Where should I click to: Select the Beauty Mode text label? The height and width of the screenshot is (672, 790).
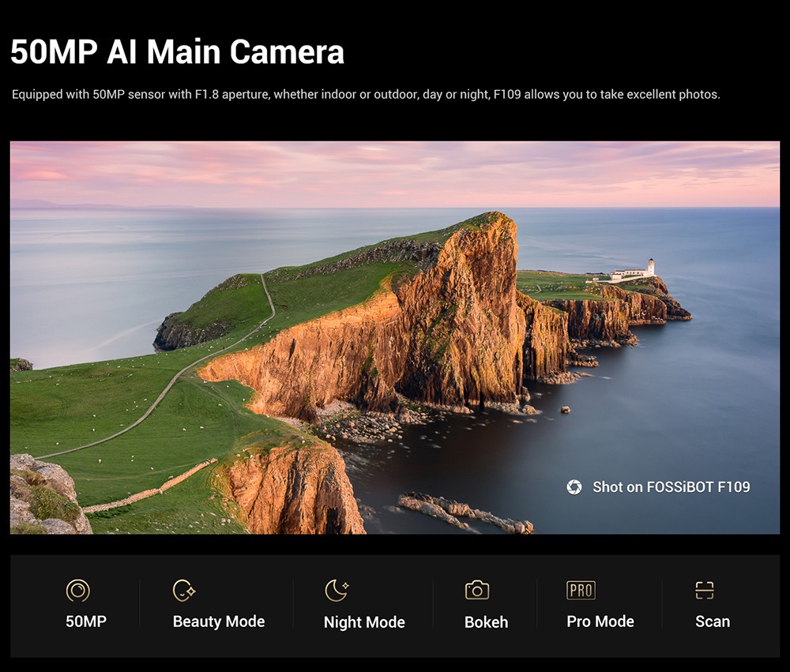click(219, 621)
